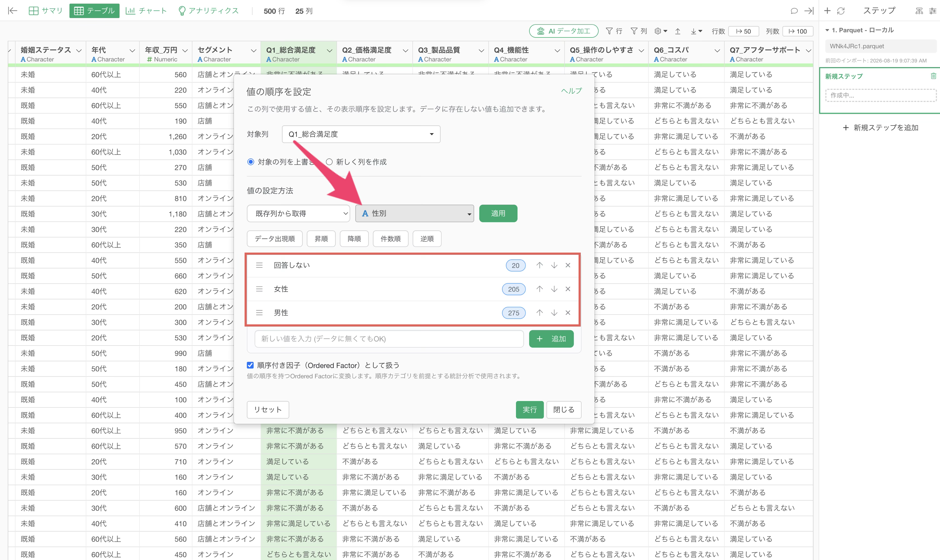Click the green 実行 button
The width and height of the screenshot is (940, 560).
530,409
